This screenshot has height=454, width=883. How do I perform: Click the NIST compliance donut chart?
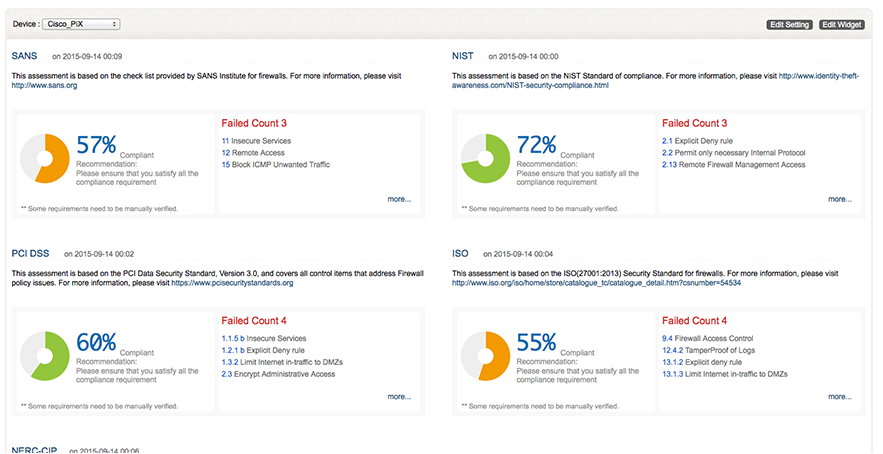(485, 158)
